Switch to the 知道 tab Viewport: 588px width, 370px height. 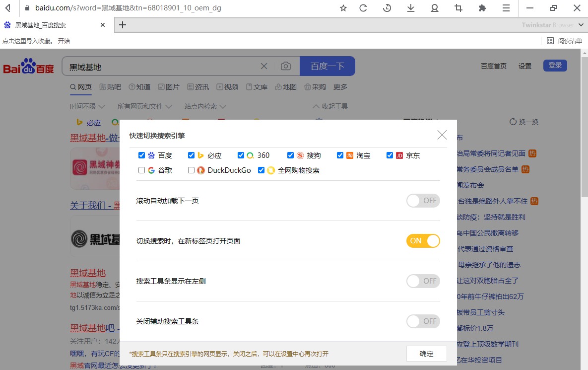[139, 87]
